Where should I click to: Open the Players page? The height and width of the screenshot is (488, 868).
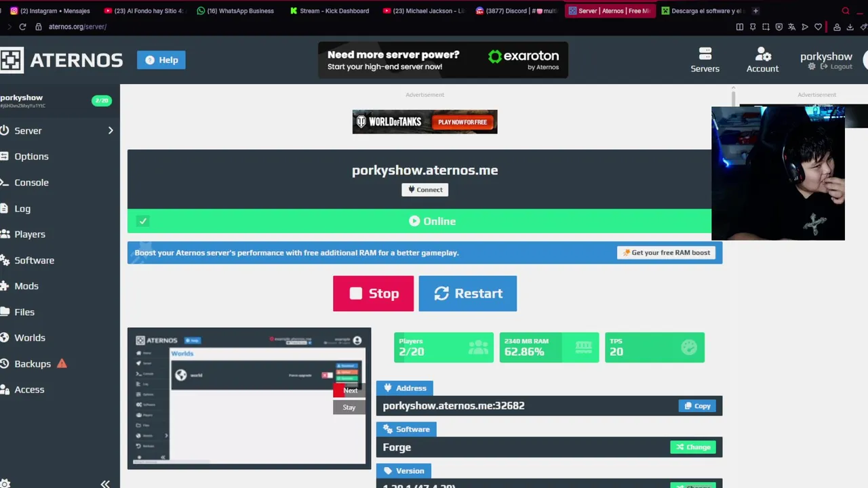point(30,235)
